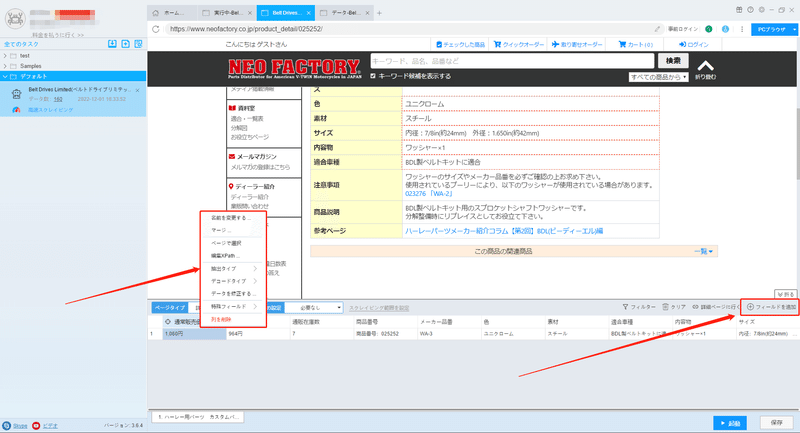Open the gift icon in title bar
800x433 pixels.
click(x=739, y=10)
